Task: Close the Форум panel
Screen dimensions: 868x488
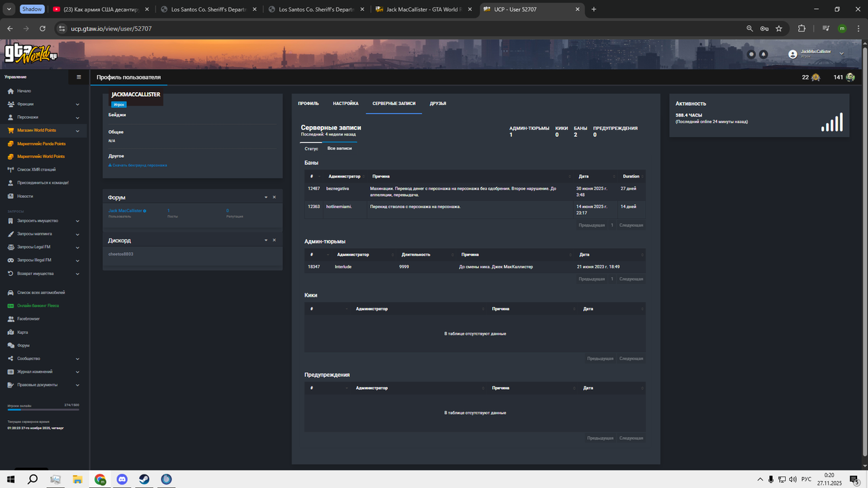Action: click(x=274, y=197)
